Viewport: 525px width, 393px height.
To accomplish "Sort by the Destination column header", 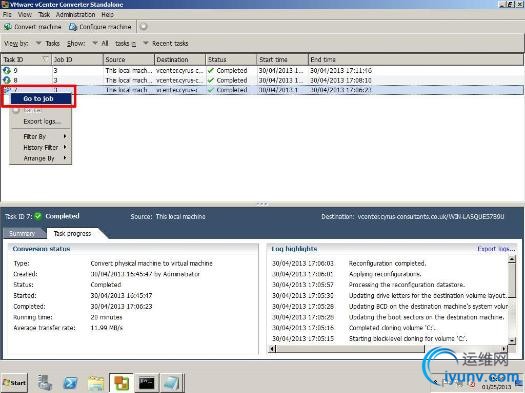I will [x=180, y=59].
